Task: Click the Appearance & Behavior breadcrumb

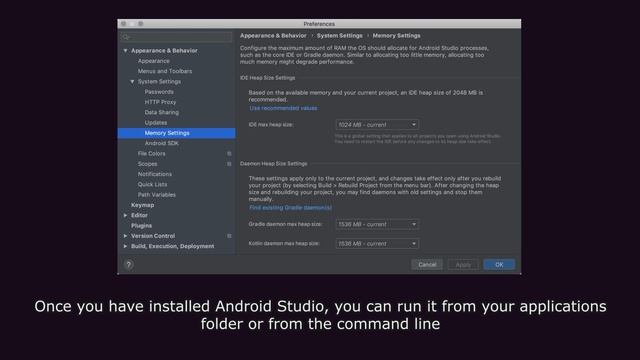Action: click(273, 36)
